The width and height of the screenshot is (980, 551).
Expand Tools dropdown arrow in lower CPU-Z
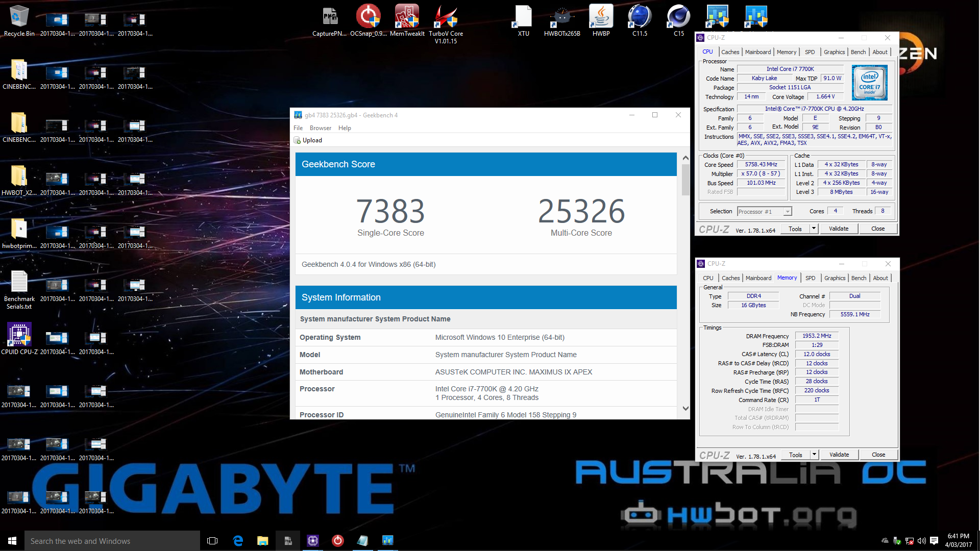[815, 455]
